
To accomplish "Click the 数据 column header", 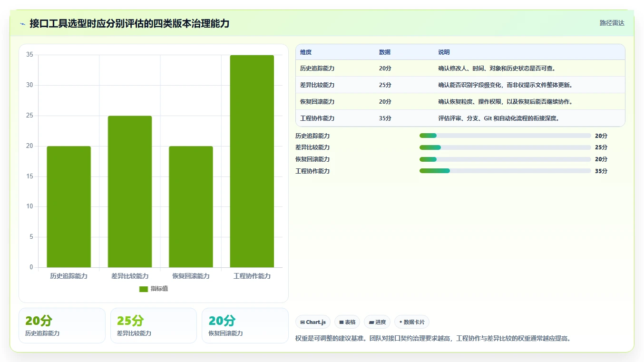I will 385,52.
